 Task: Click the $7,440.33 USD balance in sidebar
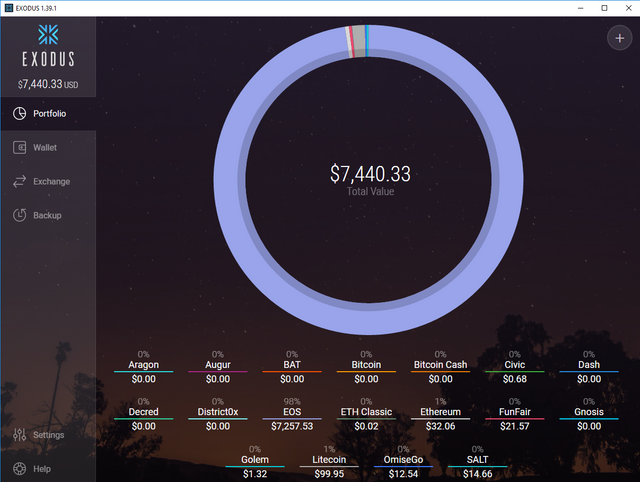tap(48, 84)
